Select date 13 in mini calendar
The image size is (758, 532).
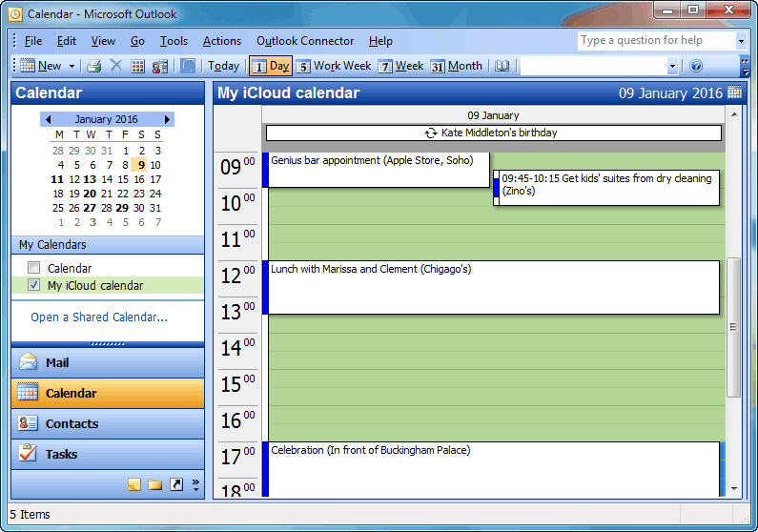[x=90, y=179]
